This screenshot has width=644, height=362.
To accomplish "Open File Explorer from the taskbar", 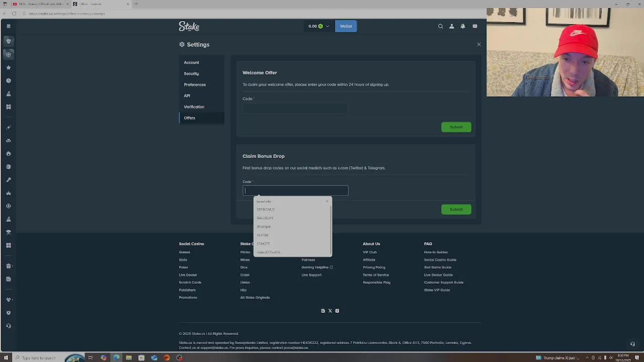I will 129,357.
